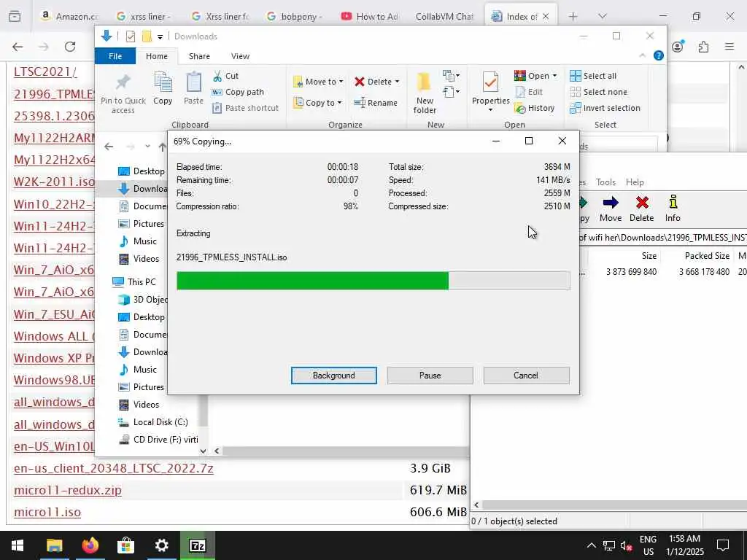This screenshot has width=747, height=560.
Task: Open a new browser tab
Action: click(x=573, y=16)
